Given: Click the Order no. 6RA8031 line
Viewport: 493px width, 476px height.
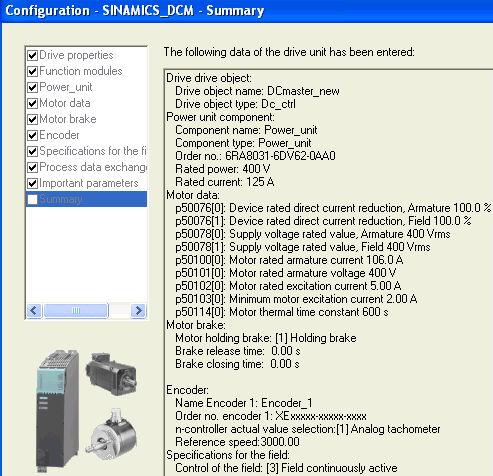Looking at the screenshot, I should tap(255, 156).
